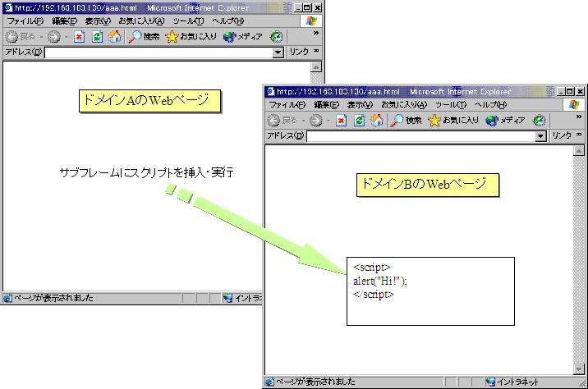Screen dimensions: 588x389
Task: Expand address dropdown in Domain B window
Action: [x=540, y=136]
